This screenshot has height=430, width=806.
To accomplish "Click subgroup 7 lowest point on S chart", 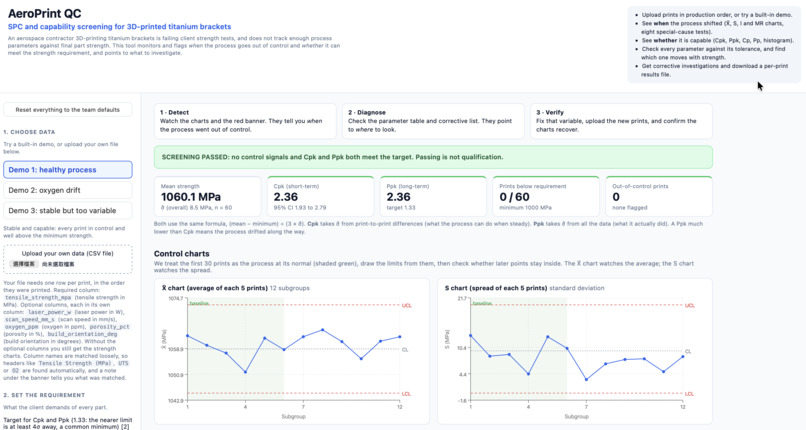I will coord(587,380).
